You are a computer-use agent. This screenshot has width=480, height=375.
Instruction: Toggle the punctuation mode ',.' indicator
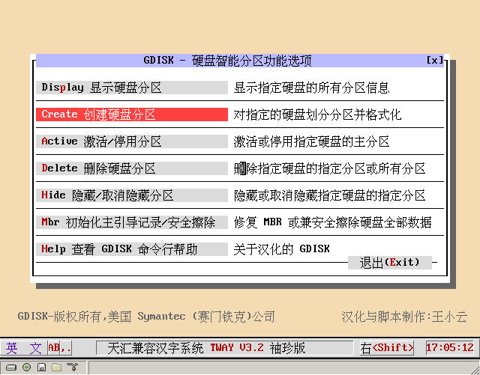[x=66, y=348]
